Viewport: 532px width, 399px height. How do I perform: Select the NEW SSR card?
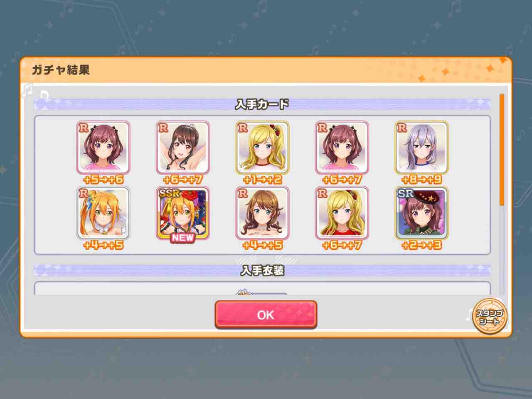pyautogui.click(x=183, y=214)
